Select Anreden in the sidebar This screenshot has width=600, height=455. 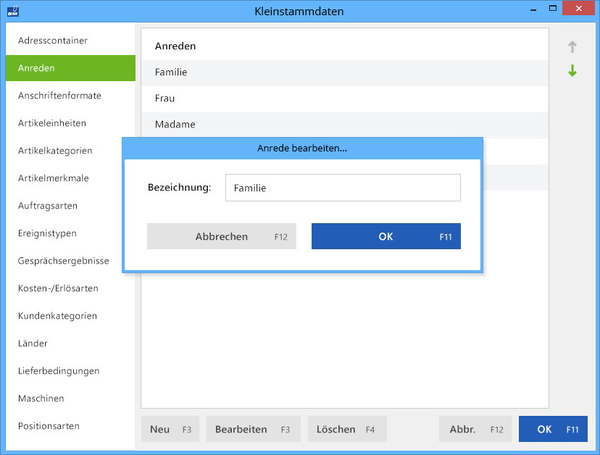click(70, 68)
